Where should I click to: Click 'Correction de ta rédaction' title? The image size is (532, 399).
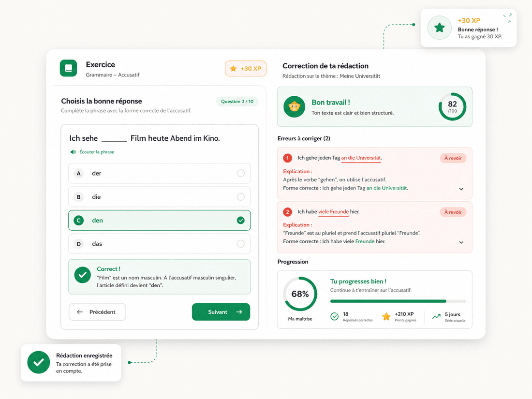[x=325, y=66]
